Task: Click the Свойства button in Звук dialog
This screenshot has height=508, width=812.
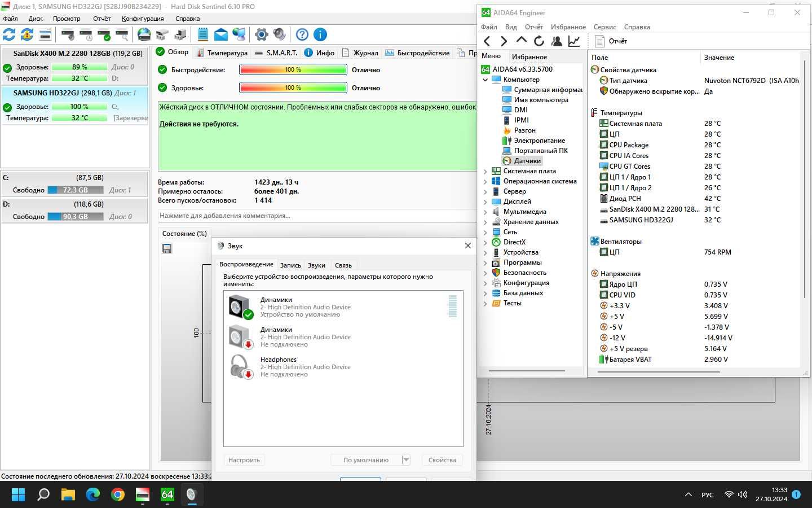Action: pos(442,460)
